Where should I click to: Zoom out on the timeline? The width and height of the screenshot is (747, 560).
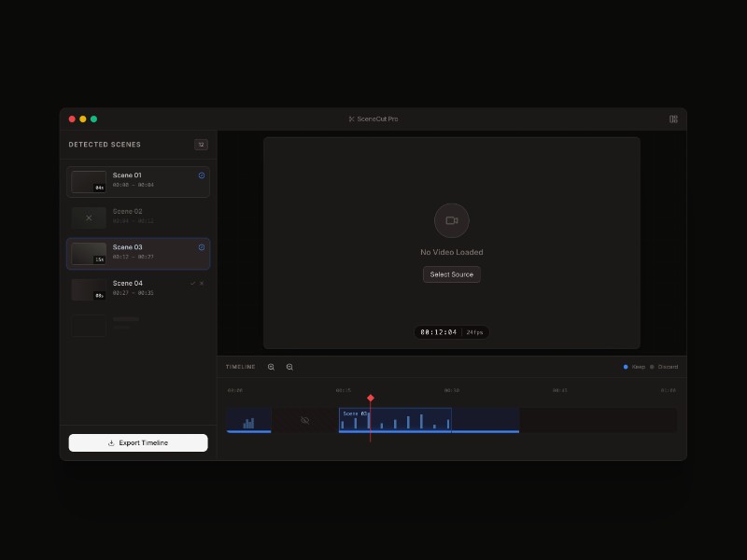[289, 367]
